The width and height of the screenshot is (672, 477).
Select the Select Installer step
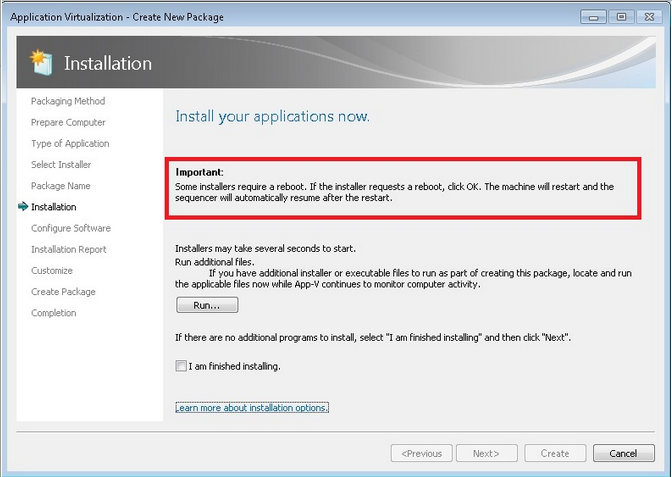pyautogui.click(x=61, y=165)
